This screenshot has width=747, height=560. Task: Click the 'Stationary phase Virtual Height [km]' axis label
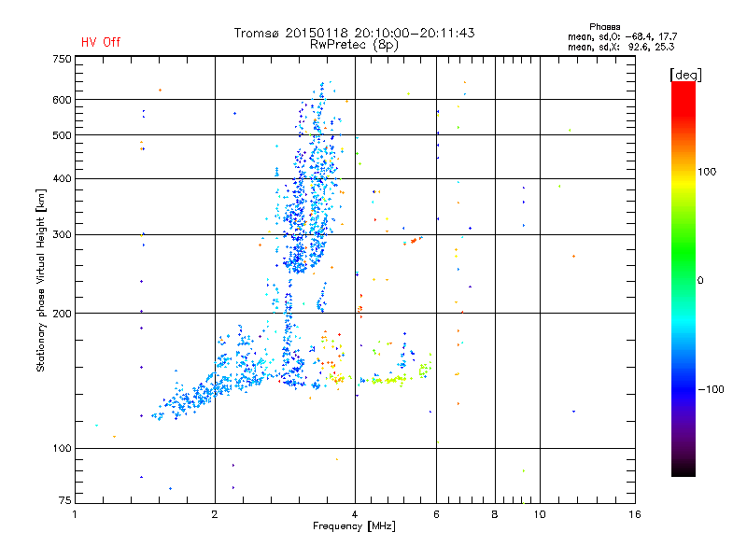tap(41, 280)
